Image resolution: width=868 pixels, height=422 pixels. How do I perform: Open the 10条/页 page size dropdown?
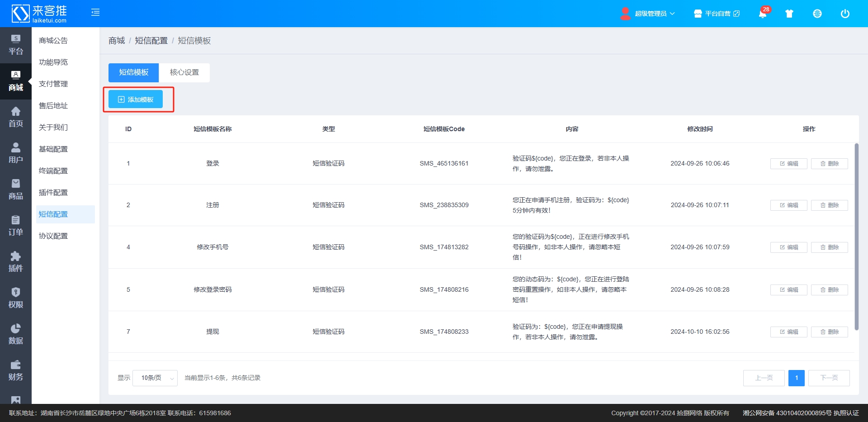click(155, 378)
